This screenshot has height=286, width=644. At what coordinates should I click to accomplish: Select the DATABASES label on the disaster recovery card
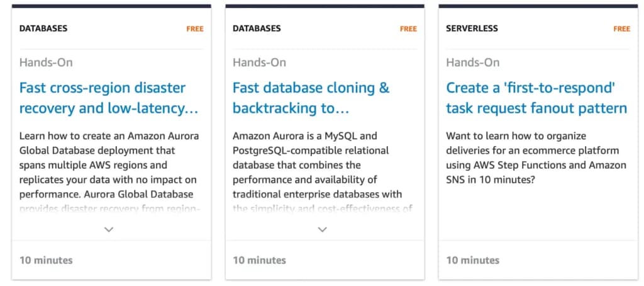click(x=43, y=28)
